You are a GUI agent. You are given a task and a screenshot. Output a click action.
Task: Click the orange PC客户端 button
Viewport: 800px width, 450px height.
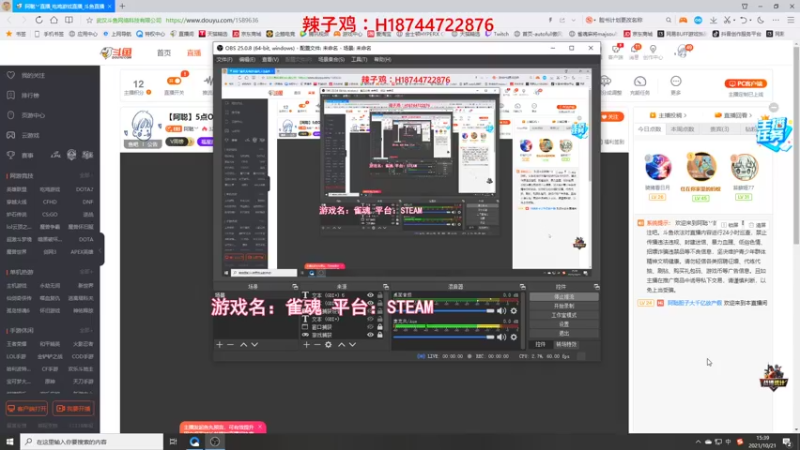click(745, 84)
